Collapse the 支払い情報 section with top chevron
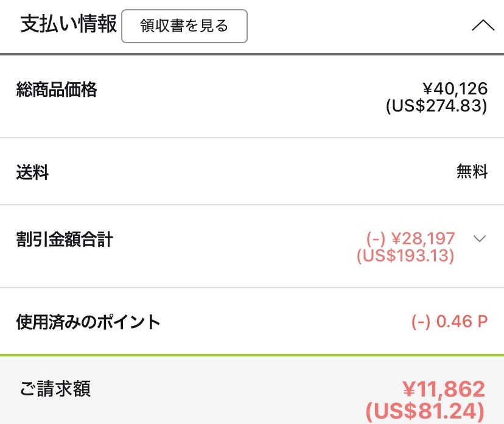Screen dimensions: 504x424 pyautogui.click(x=483, y=26)
